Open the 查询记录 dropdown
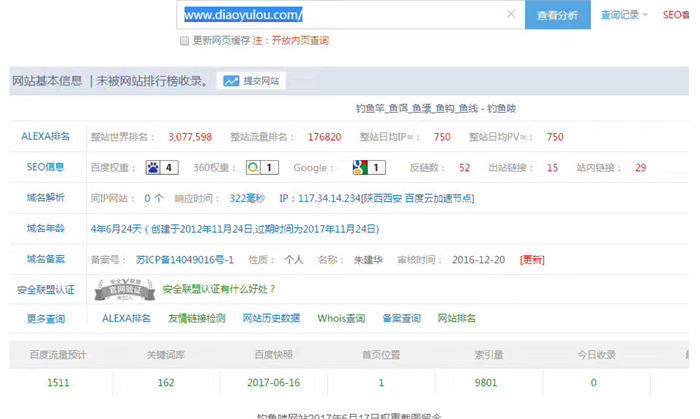Viewport: 700px width, 419px height. tap(624, 15)
